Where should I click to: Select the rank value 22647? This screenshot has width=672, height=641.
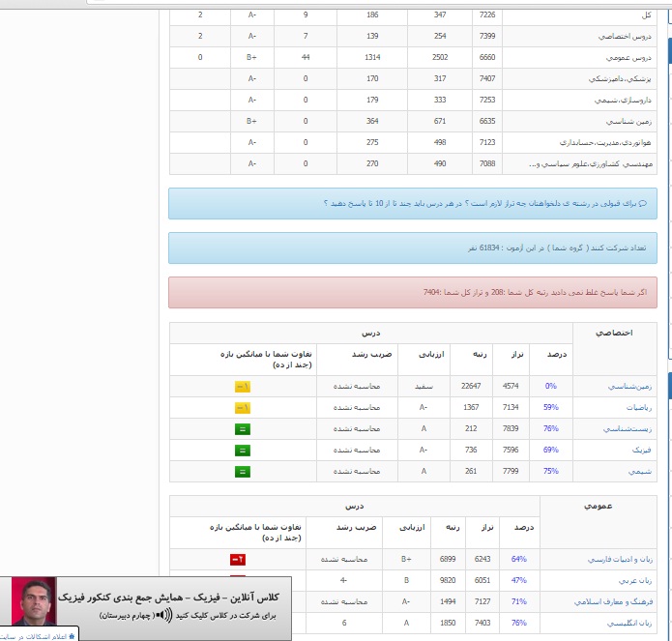471,386
